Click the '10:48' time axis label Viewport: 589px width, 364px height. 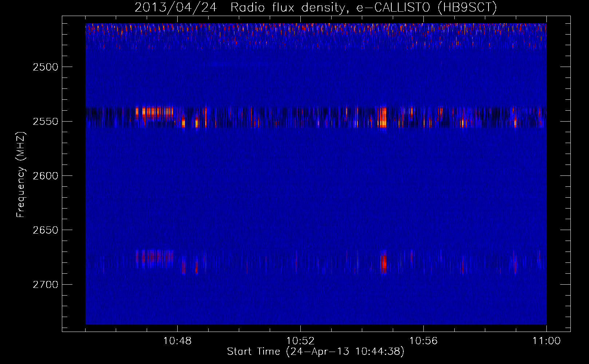(x=177, y=341)
